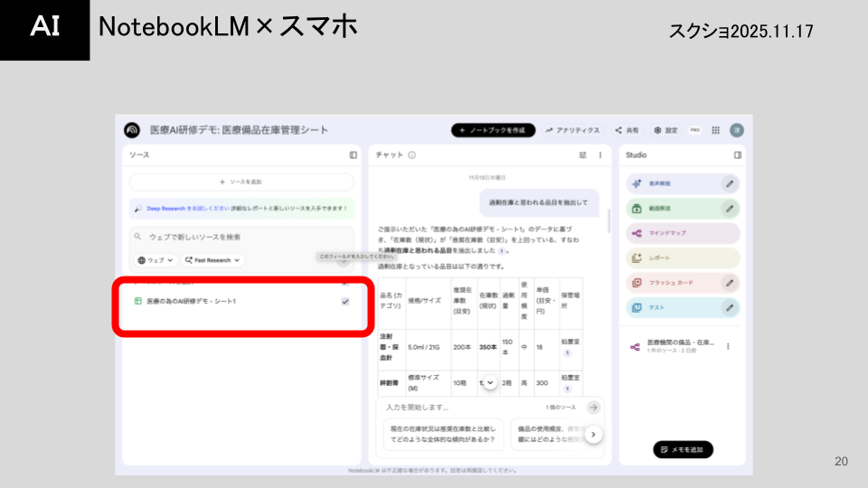Viewport: 868px width, 488px height.
Task: Click the user account avatar
Action: [x=737, y=130]
